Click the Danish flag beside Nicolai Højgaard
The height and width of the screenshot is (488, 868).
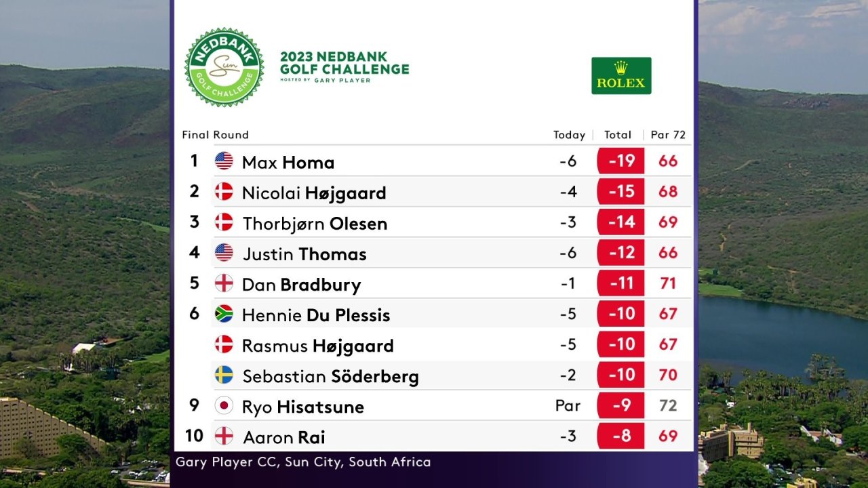click(224, 192)
